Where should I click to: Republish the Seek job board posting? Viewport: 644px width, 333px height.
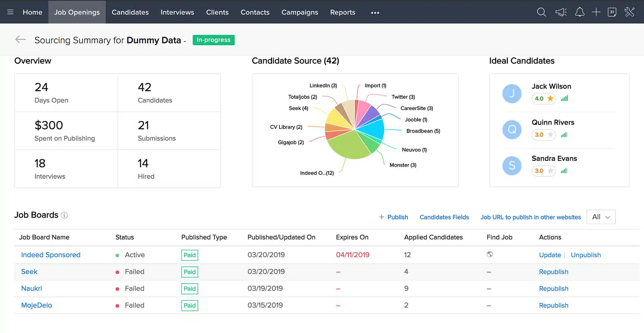pyautogui.click(x=553, y=272)
